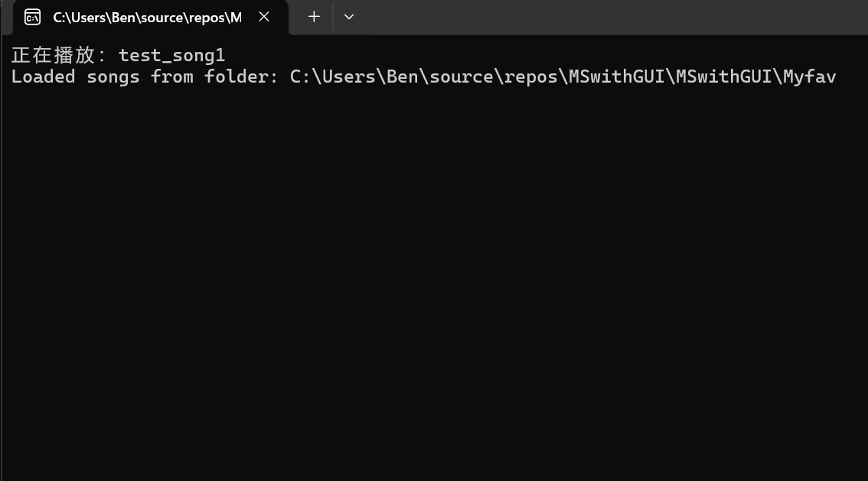This screenshot has height=481, width=868.
Task: Click the word songs in output
Action: point(113,76)
